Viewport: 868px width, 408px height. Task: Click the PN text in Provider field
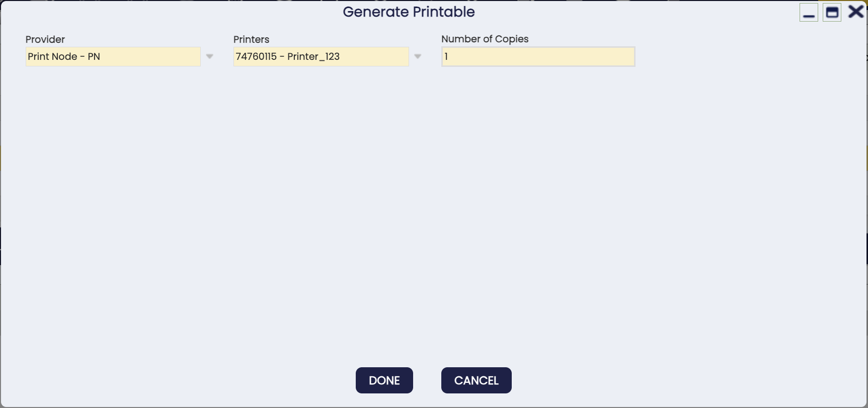(94, 56)
